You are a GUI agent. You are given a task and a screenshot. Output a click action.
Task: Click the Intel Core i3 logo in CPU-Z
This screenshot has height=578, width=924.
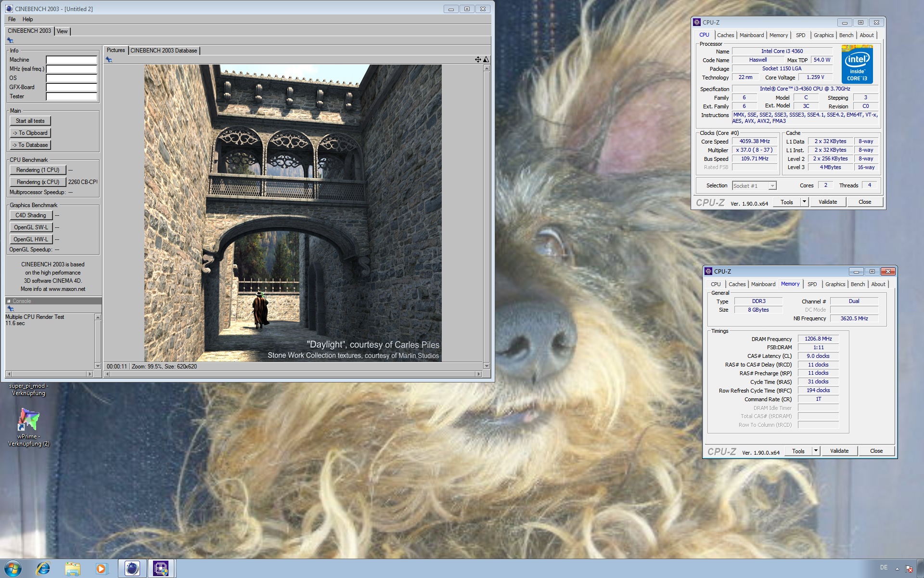point(857,65)
